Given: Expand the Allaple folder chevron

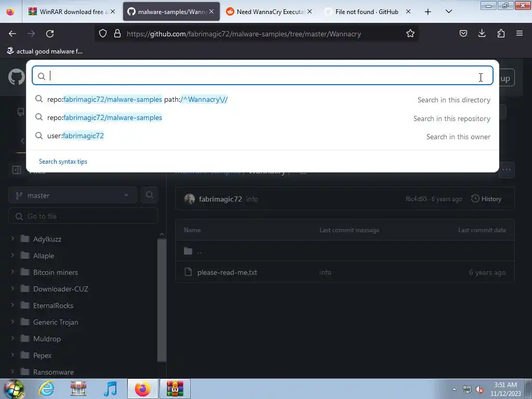Looking at the screenshot, I should click(x=12, y=255).
